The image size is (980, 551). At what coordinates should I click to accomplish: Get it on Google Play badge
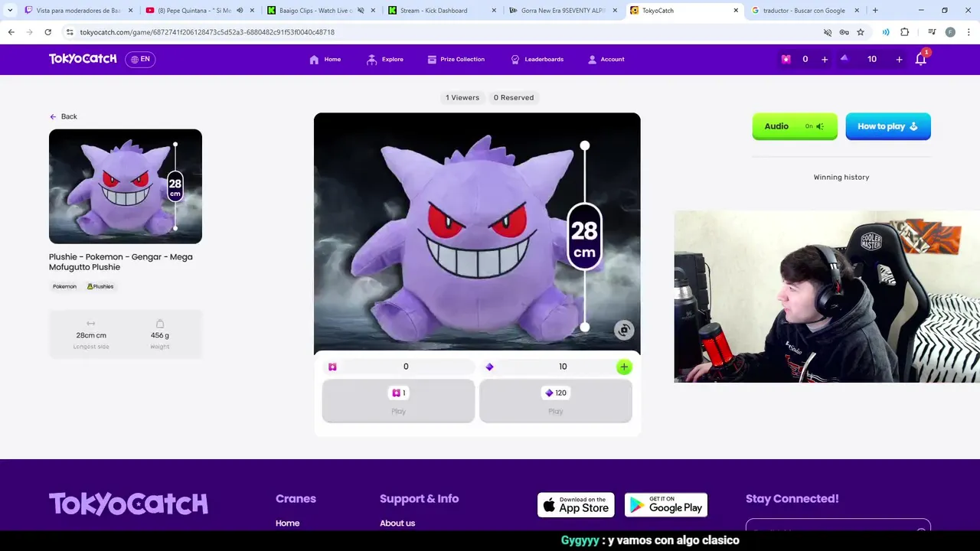(666, 504)
